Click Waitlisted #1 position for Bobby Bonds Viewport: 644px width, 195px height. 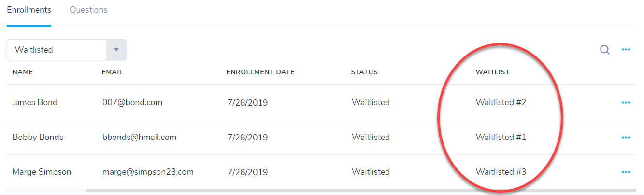pyautogui.click(x=501, y=137)
